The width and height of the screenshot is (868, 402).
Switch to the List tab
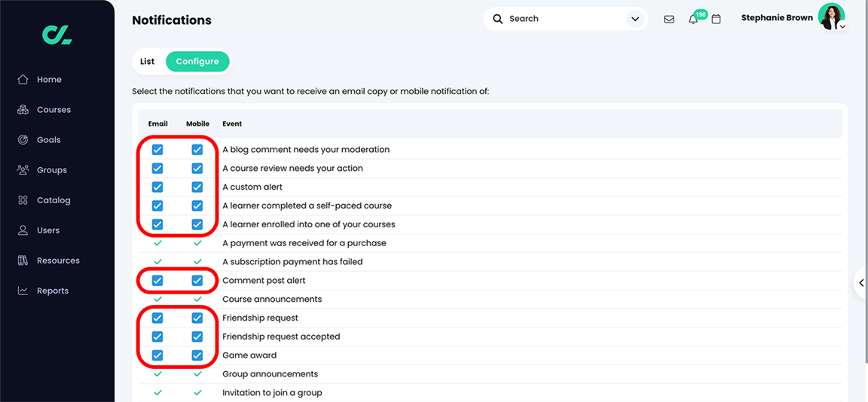(x=148, y=62)
